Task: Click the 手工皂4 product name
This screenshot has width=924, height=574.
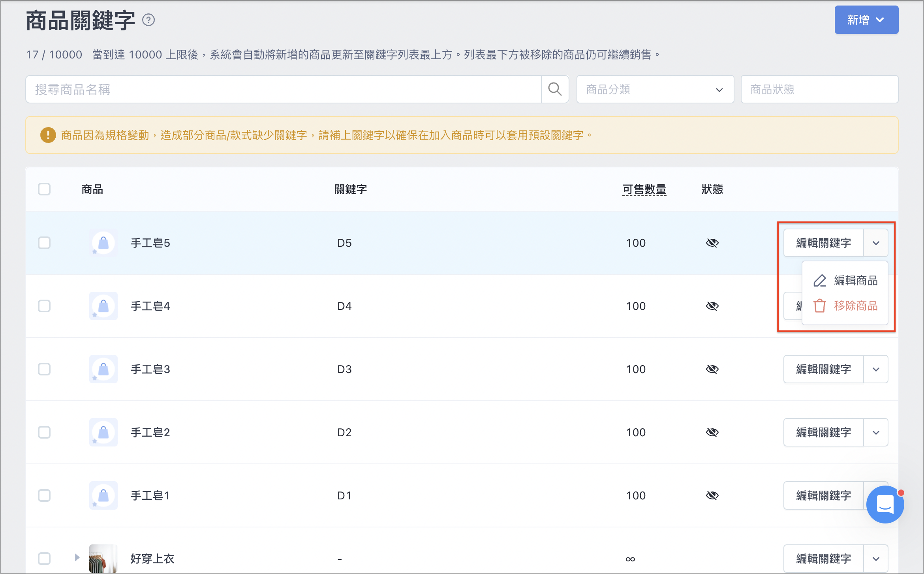Action: 150,306
